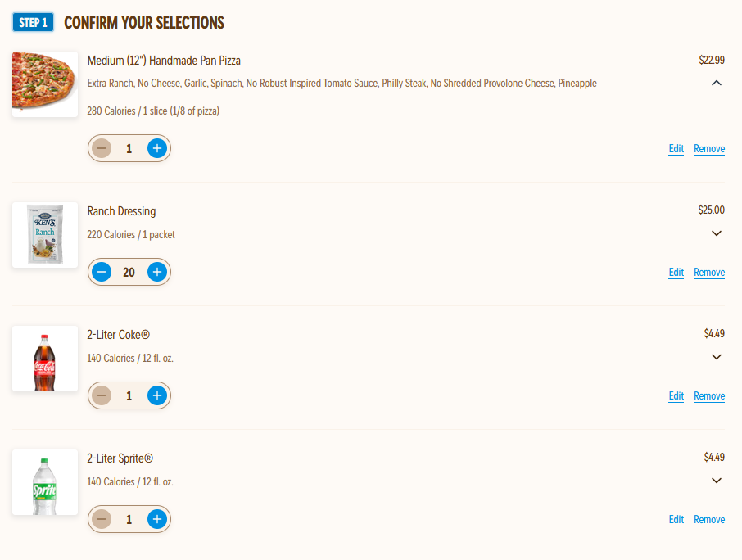Click the Sprite bottle image
Viewport: 742px width, 560px height.
tap(45, 483)
